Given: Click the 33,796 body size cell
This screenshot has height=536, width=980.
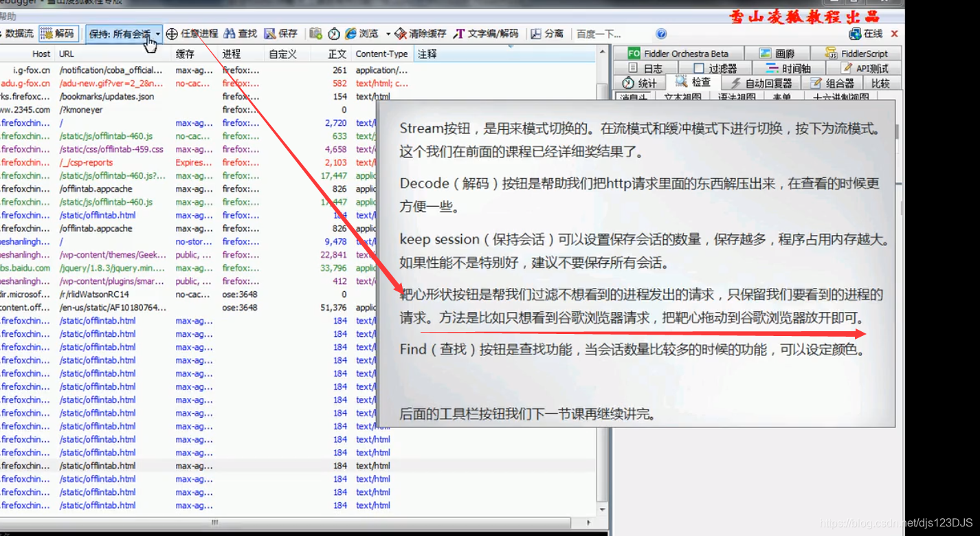Looking at the screenshot, I should [333, 268].
